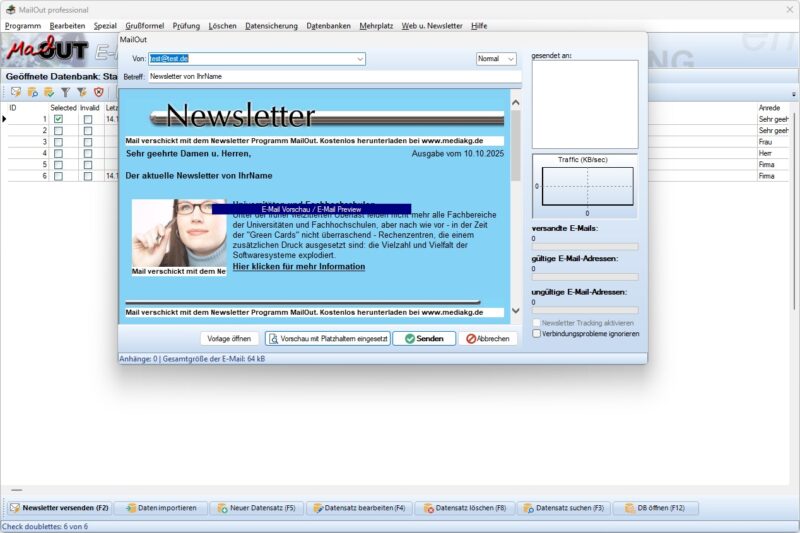Viewport: 800px width, 533px height.
Task: Click the black row pointer arrow beside ID 1
Action: click(x=4, y=119)
